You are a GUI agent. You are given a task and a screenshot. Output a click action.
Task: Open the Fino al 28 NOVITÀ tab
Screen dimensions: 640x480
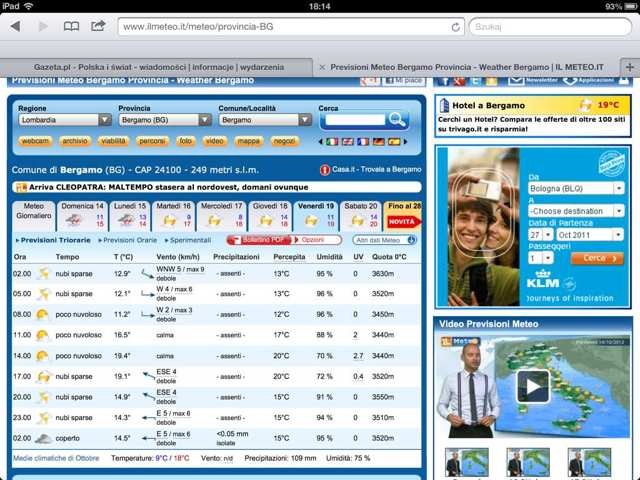[402, 216]
